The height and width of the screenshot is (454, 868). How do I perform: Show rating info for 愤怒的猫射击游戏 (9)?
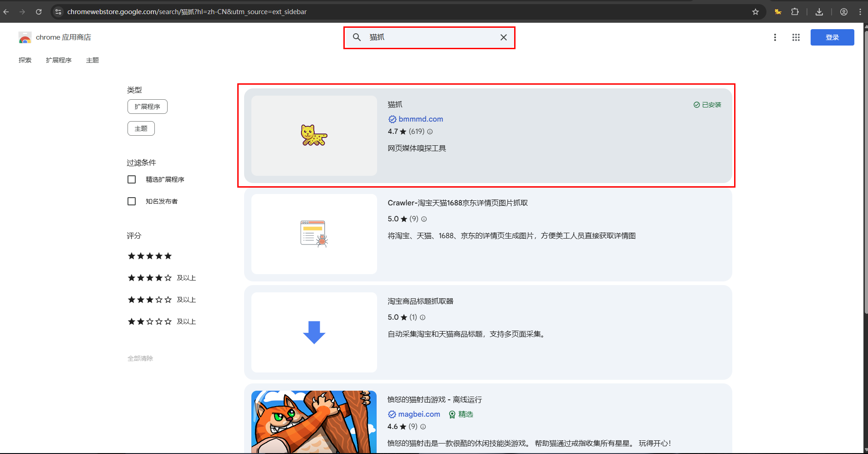tap(423, 427)
